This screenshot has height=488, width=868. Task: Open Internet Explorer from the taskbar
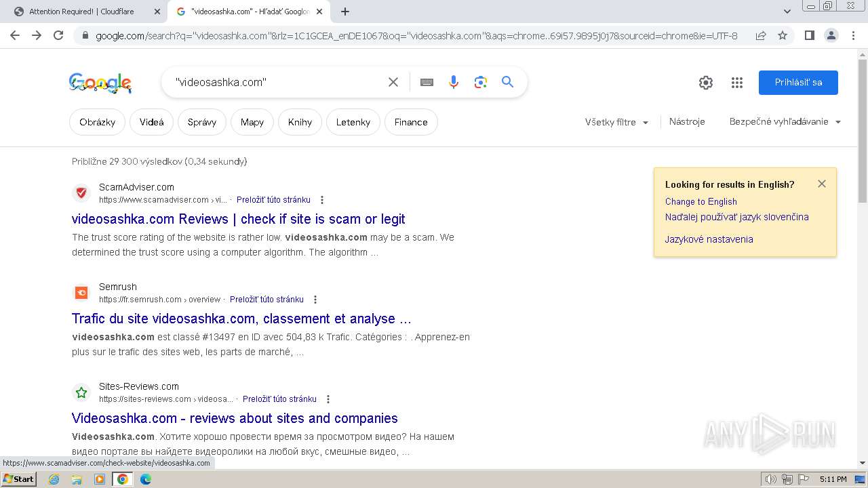pyautogui.click(x=54, y=479)
